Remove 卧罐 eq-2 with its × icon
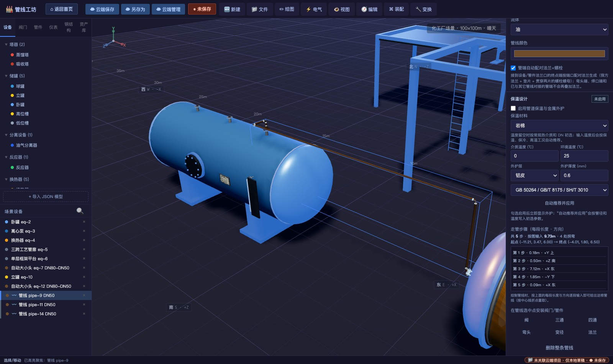This screenshot has height=364, width=613. pos(84,222)
